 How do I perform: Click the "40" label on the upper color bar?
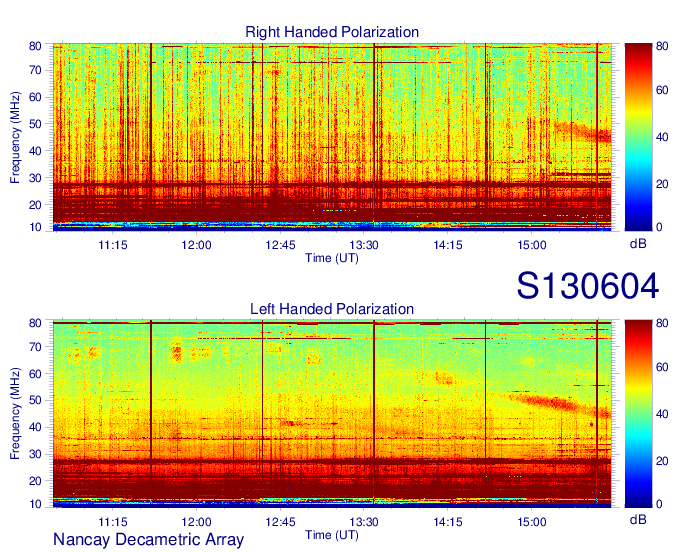662,137
